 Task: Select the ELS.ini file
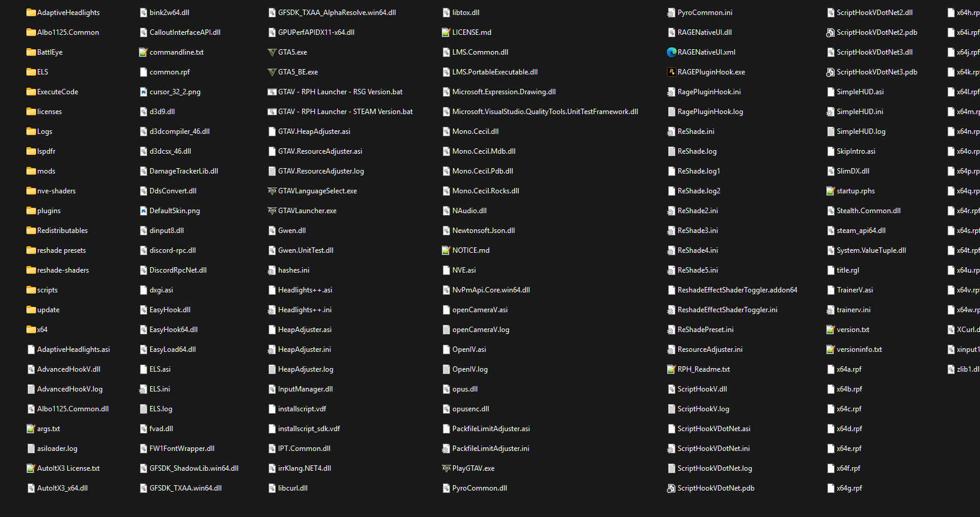coord(154,389)
